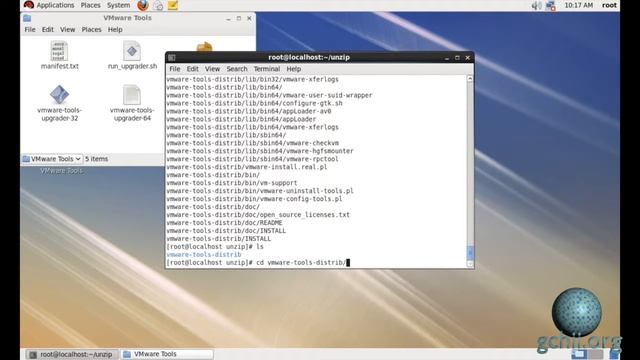The image size is (640, 360).
Task: Click the VMware Tools desktop icon label
Action: 61,171
